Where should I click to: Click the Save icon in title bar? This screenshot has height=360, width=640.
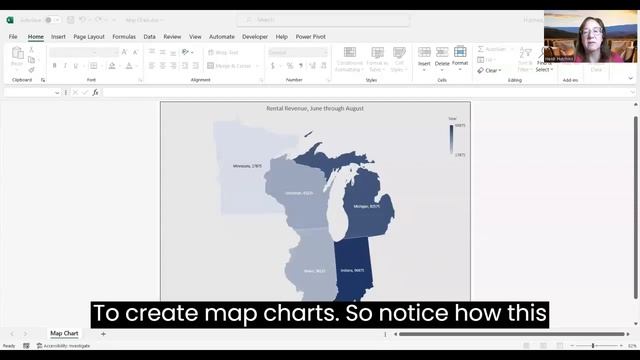71,20
